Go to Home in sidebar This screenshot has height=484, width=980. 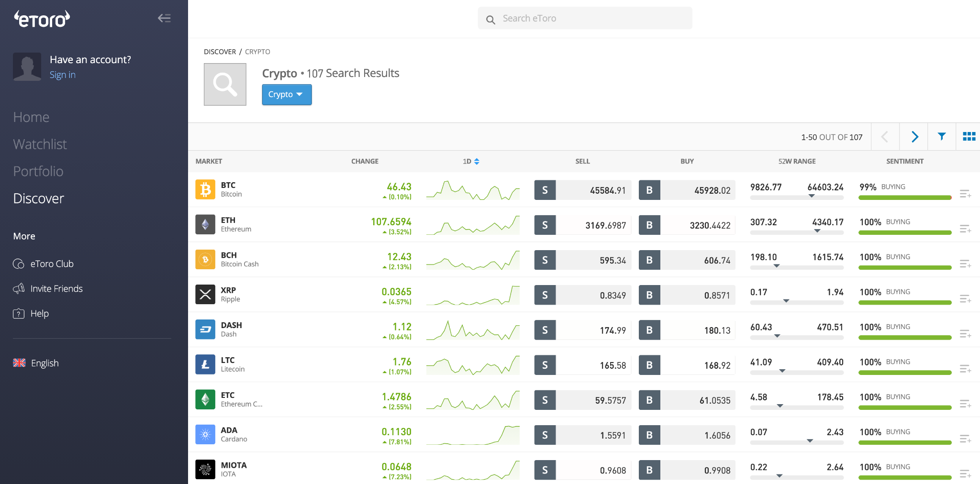point(31,117)
